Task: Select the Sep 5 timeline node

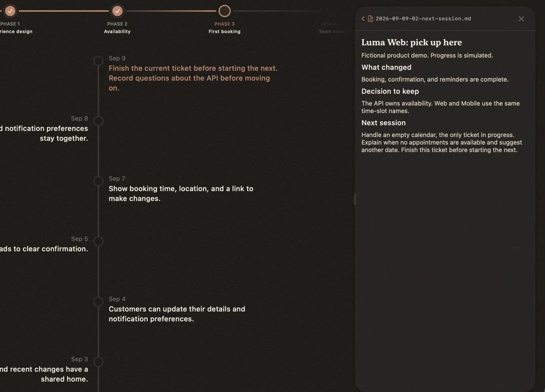Action: coord(98,241)
